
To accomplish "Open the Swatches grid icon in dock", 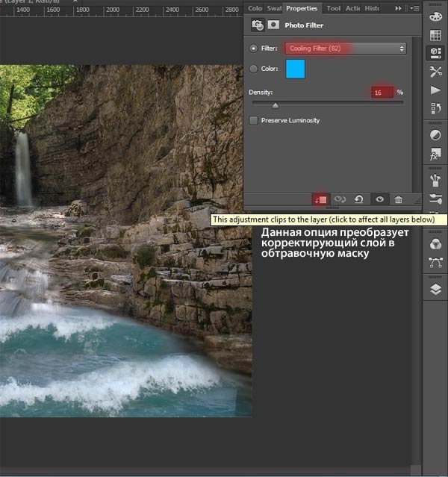I will [435, 35].
